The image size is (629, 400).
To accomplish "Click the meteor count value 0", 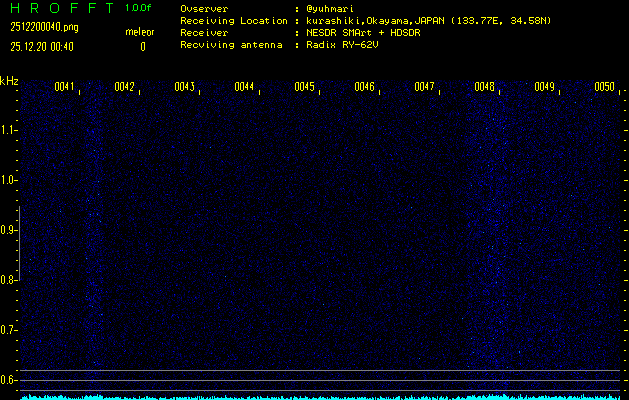I will [x=143, y=47].
